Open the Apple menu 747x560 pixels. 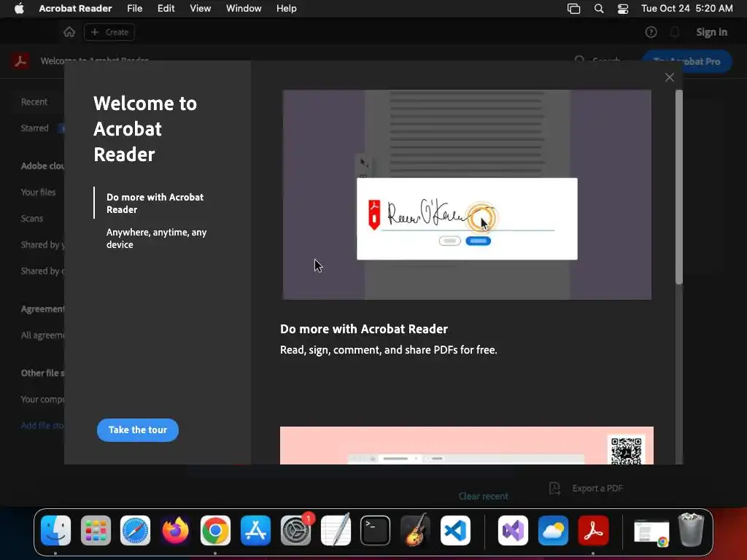(x=19, y=8)
